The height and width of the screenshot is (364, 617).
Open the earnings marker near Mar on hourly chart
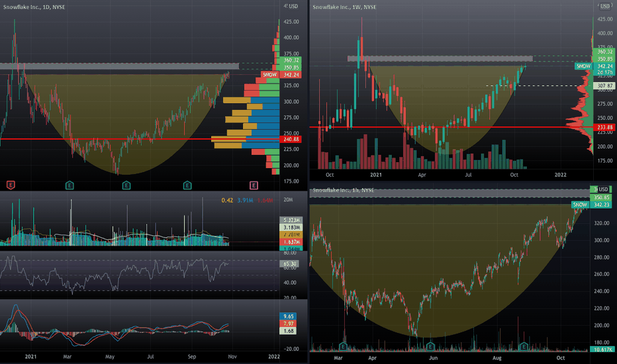pos(343,347)
